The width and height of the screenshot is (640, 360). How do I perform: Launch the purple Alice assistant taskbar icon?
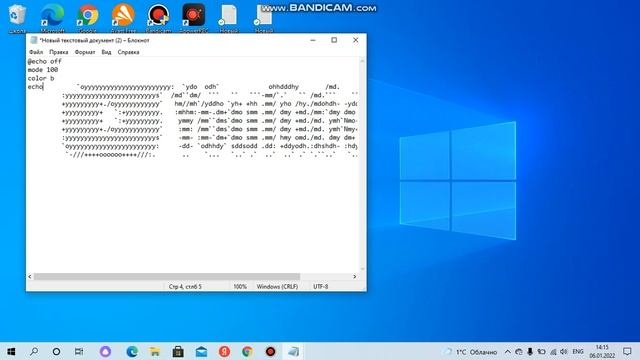105,351
